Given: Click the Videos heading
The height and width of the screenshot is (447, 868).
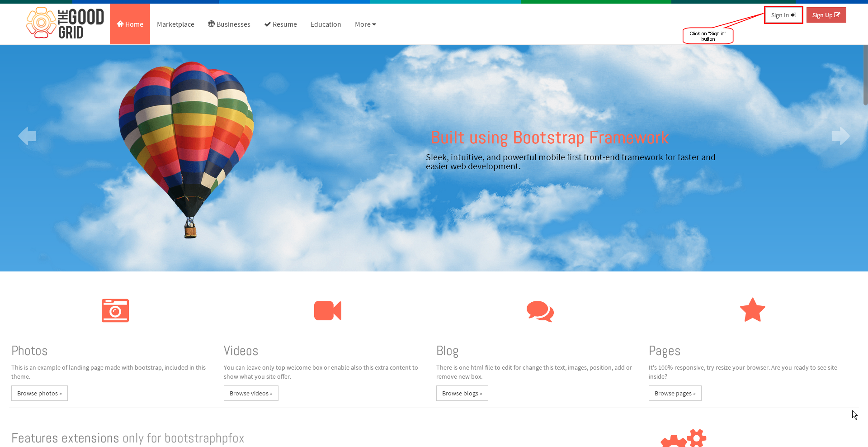Looking at the screenshot, I should pos(241,351).
